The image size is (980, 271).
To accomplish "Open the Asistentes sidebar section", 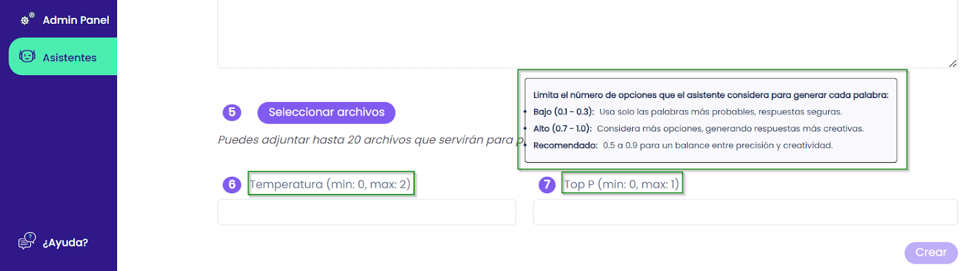I will pos(62,56).
